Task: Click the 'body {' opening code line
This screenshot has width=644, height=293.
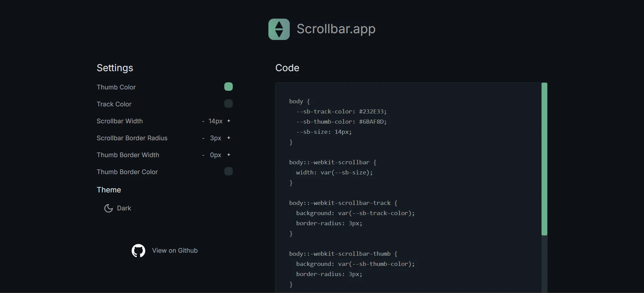Action: (299, 101)
